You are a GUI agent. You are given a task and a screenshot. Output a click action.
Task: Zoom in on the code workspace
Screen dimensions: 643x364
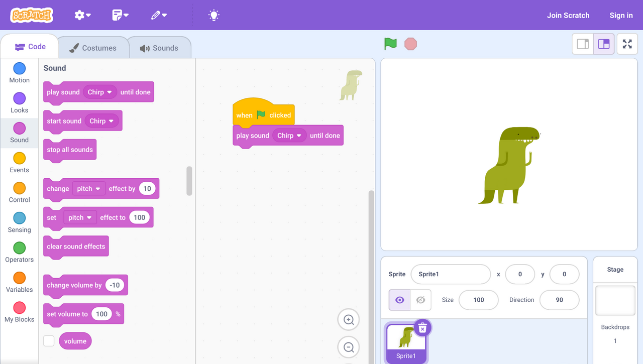coord(348,320)
